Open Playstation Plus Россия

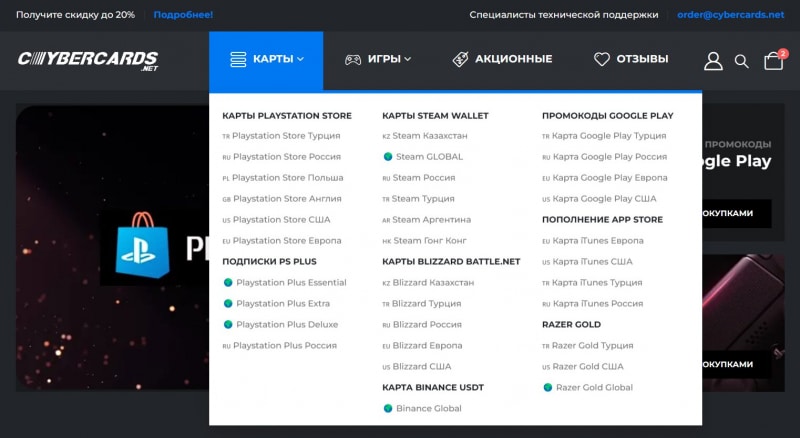[280, 346]
